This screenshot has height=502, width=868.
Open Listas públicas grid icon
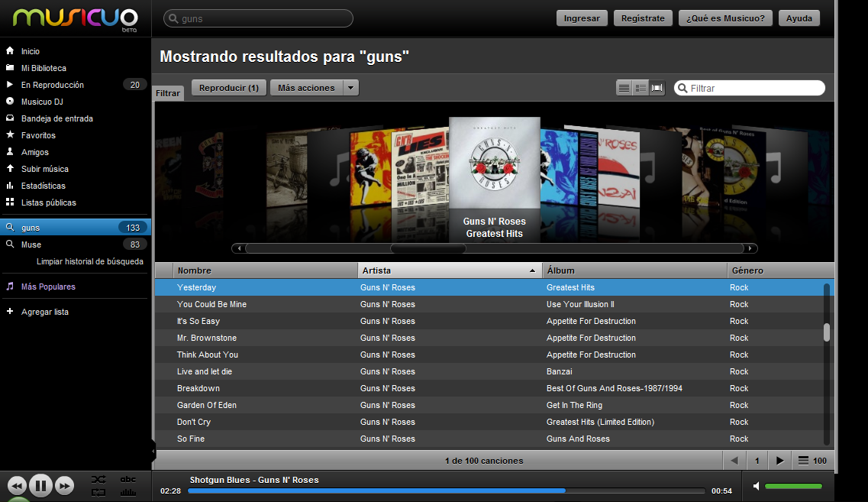point(10,202)
